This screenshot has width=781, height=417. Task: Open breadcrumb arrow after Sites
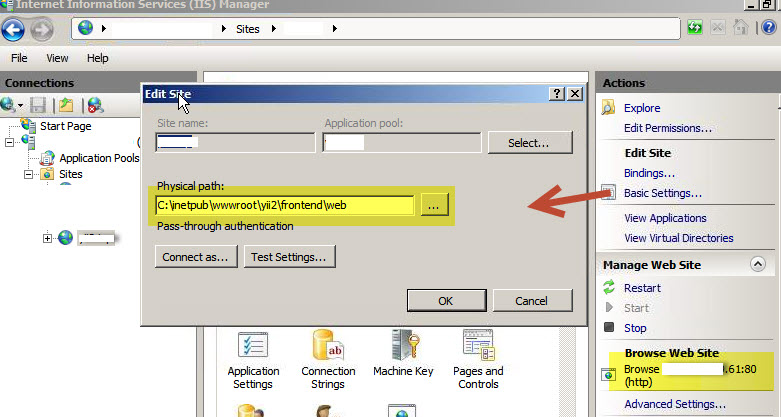point(274,29)
